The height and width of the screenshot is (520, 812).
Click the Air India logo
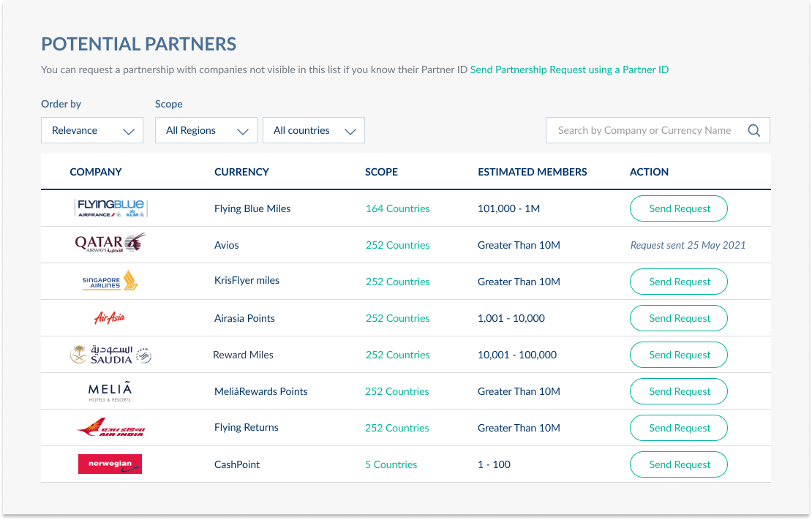click(x=110, y=427)
